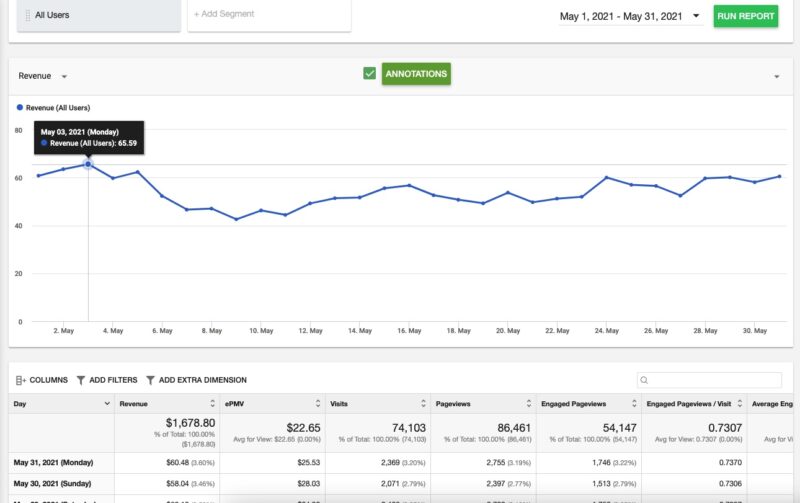This screenshot has width=800, height=503.
Task: Uncheck the annotations checkbox
Action: (x=369, y=73)
